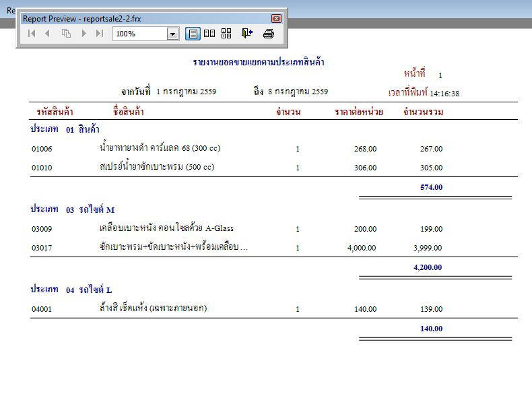
Task: Click the page number label หน้าที่
Action: tap(415, 73)
